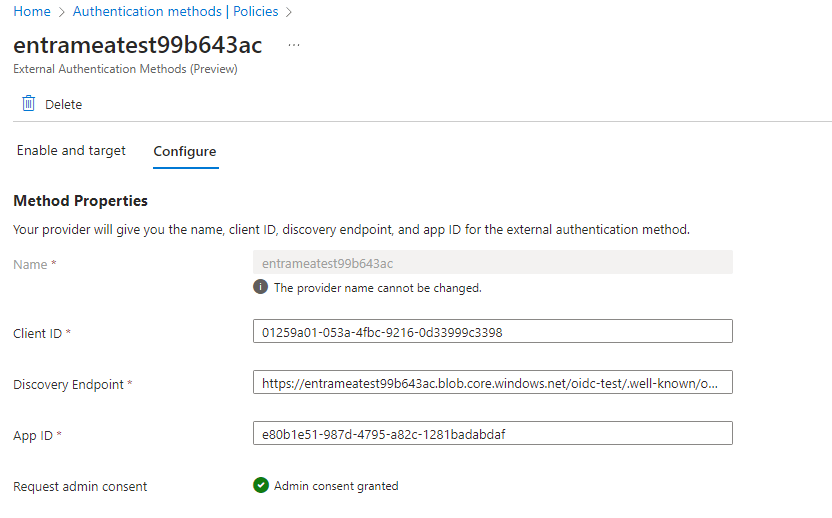
Task: Switch to the Enable and target tab
Action: point(71,151)
